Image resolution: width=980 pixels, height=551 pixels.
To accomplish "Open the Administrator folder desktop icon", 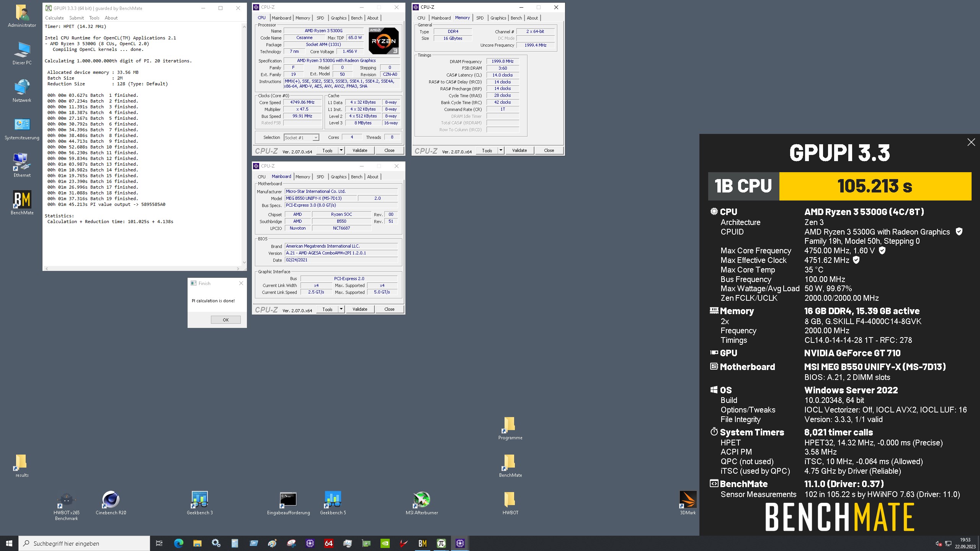I will (x=22, y=15).
